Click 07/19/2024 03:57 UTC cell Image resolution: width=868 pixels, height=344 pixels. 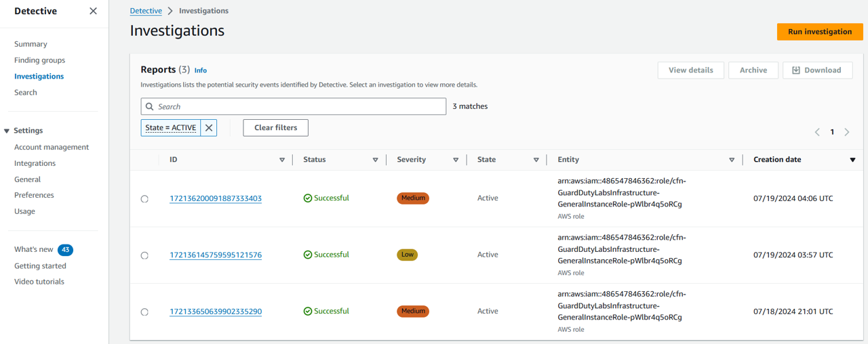(x=793, y=255)
